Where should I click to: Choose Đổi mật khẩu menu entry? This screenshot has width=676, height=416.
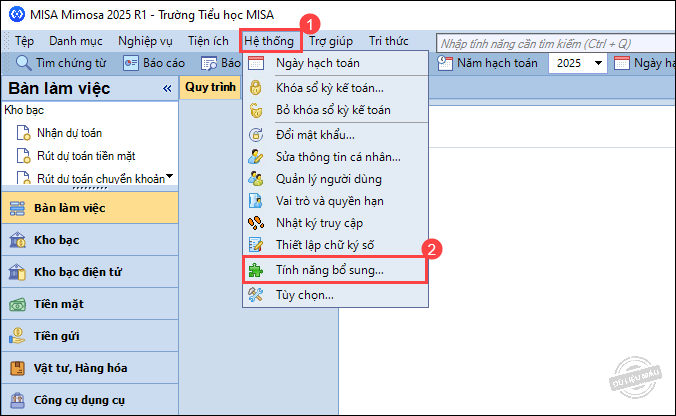(335, 135)
